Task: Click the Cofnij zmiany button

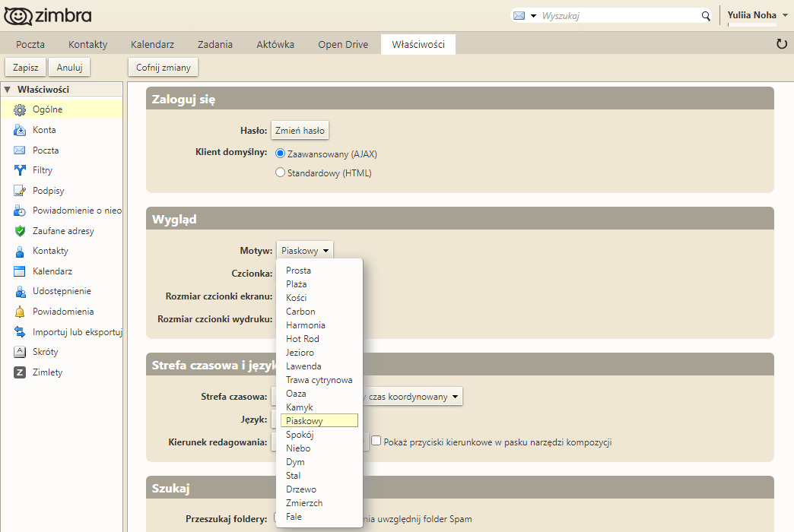Action: pos(163,68)
